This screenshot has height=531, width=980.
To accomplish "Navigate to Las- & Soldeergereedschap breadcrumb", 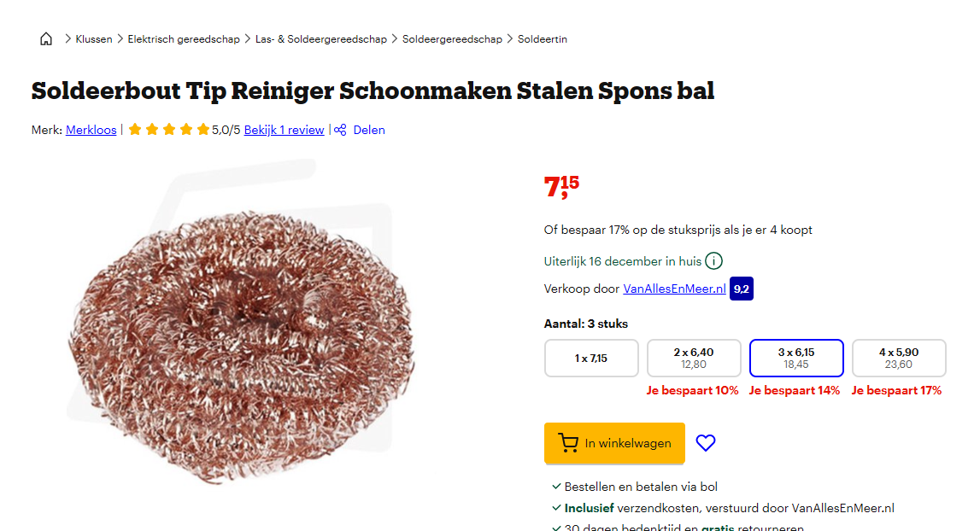I will [321, 39].
